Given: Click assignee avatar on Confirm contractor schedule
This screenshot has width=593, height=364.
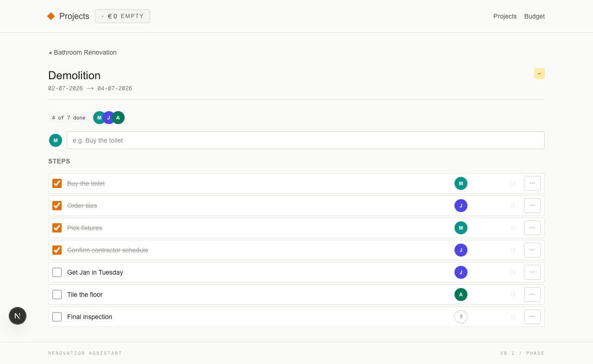Looking at the screenshot, I should point(461,250).
